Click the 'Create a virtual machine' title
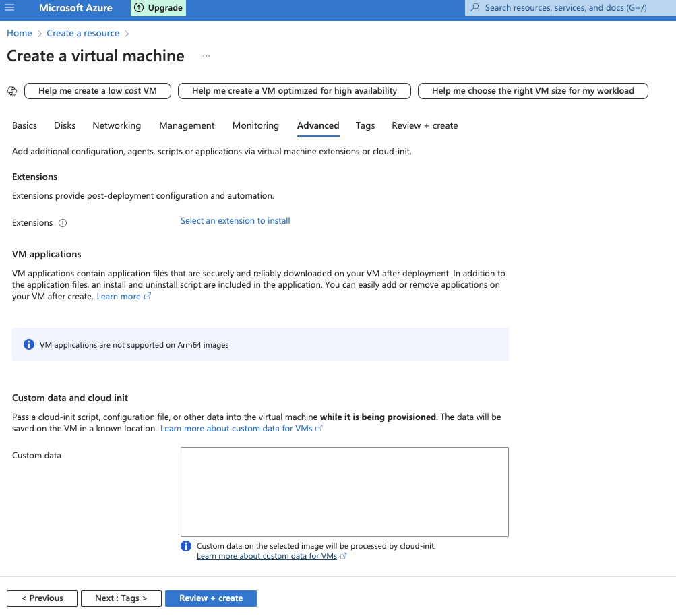The width and height of the screenshot is (676, 616). pos(96,56)
